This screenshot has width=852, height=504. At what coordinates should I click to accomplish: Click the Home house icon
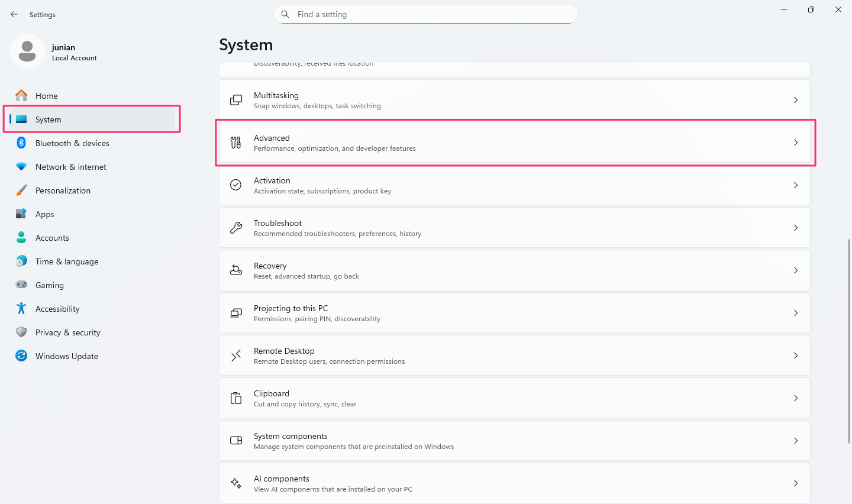(x=21, y=95)
